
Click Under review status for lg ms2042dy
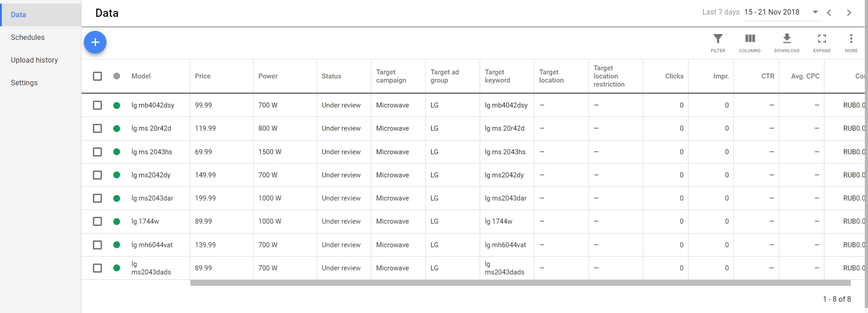341,175
